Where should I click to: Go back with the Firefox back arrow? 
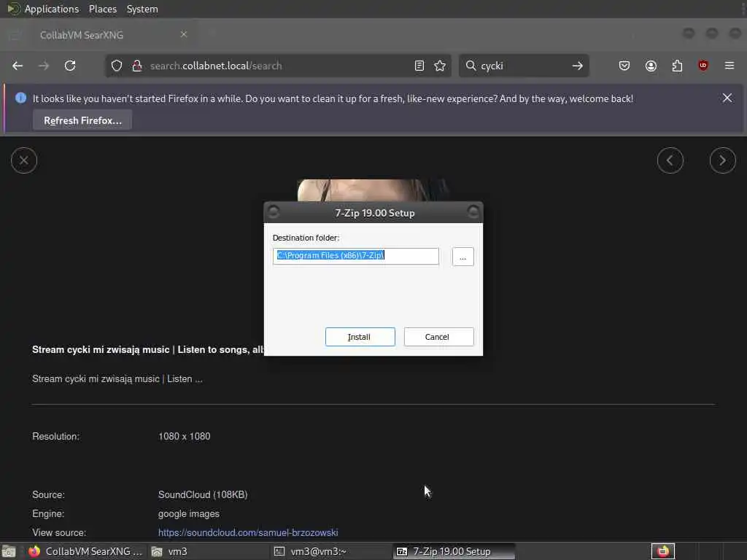[18, 66]
